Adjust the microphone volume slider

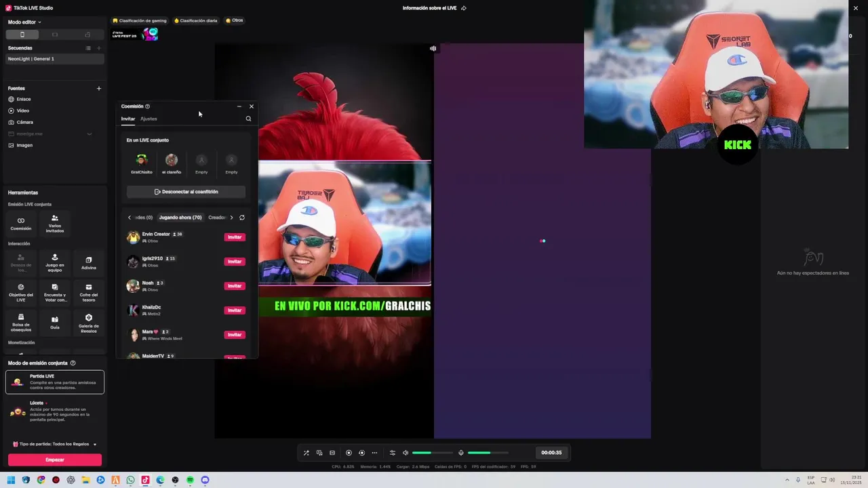point(488,453)
